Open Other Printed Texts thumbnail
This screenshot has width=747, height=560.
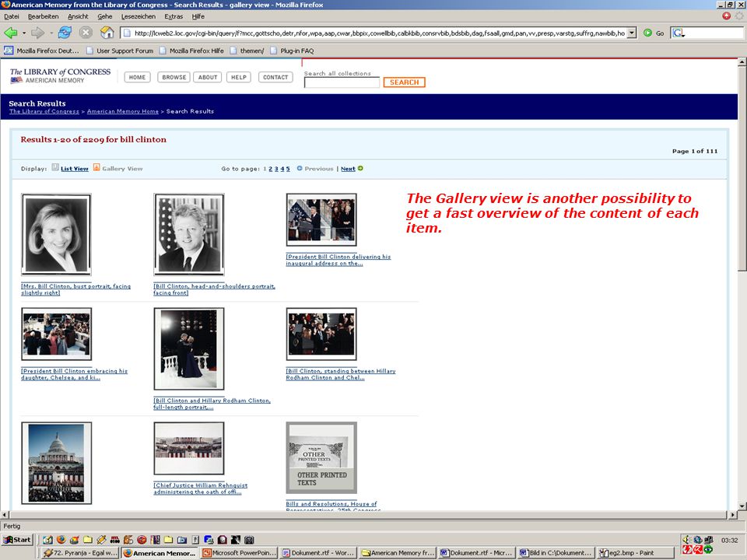coord(321,457)
